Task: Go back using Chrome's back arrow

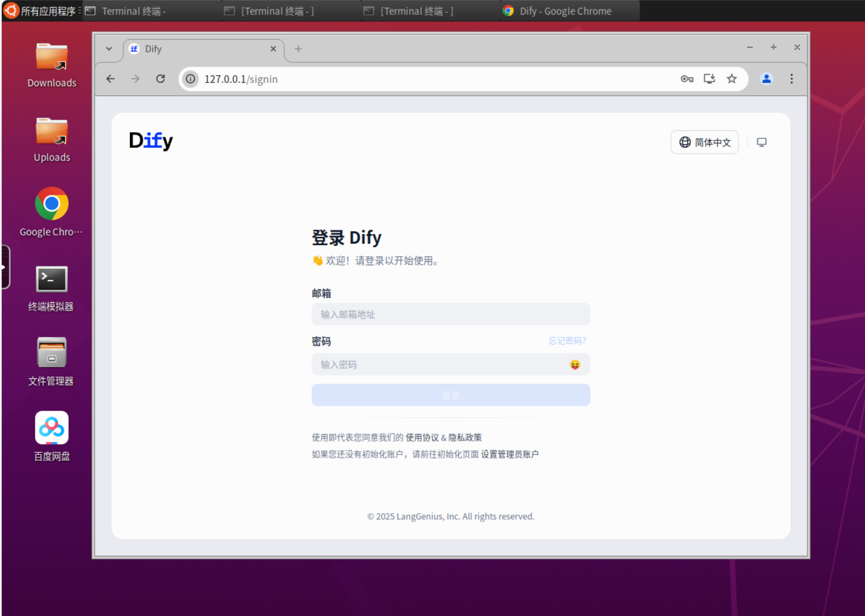Action: pyautogui.click(x=110, y=79)
